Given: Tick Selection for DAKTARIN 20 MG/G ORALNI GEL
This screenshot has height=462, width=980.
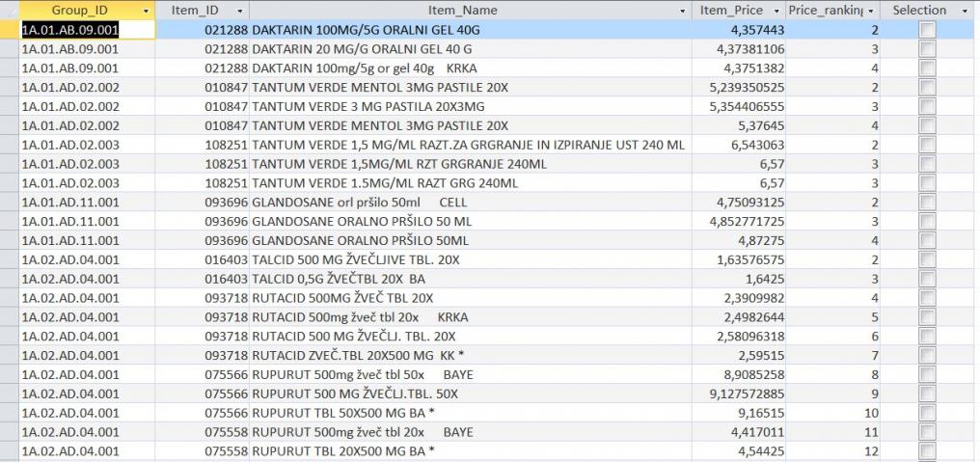Looking at the screenshot, I should 927,49.
